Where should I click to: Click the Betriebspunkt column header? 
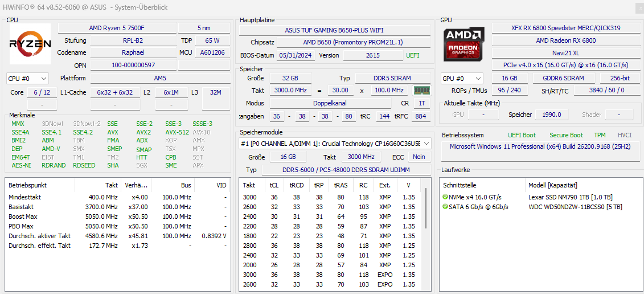pos(40,185)
